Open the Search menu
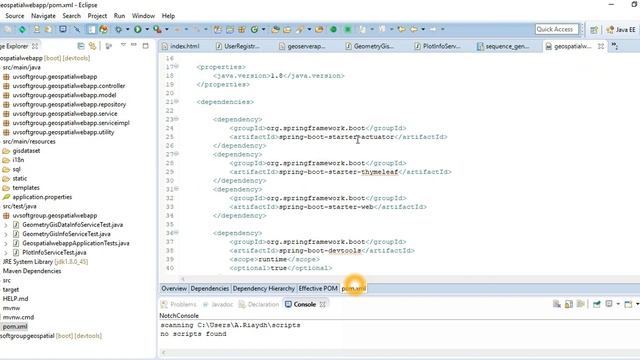This screenshot has width=640, height=360. tap(71, 16)
